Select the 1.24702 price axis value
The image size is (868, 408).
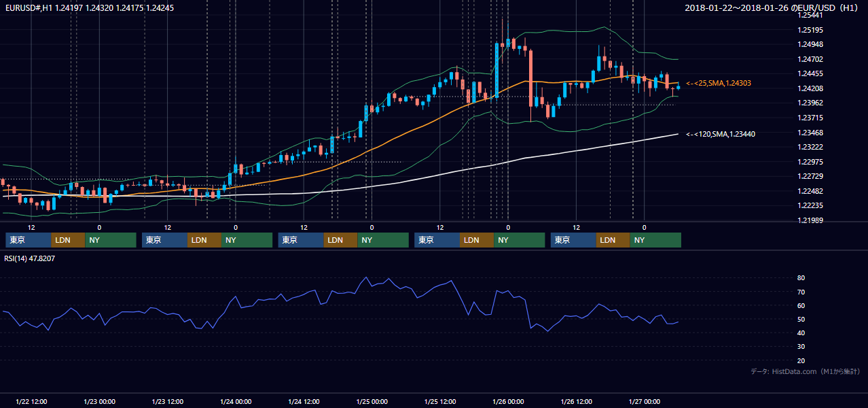[810, 59]
